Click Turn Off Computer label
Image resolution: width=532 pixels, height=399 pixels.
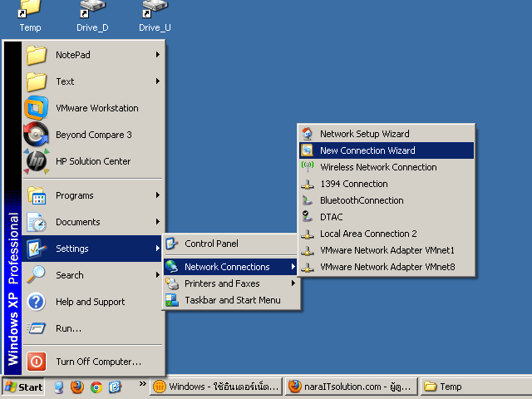point(98,362)
